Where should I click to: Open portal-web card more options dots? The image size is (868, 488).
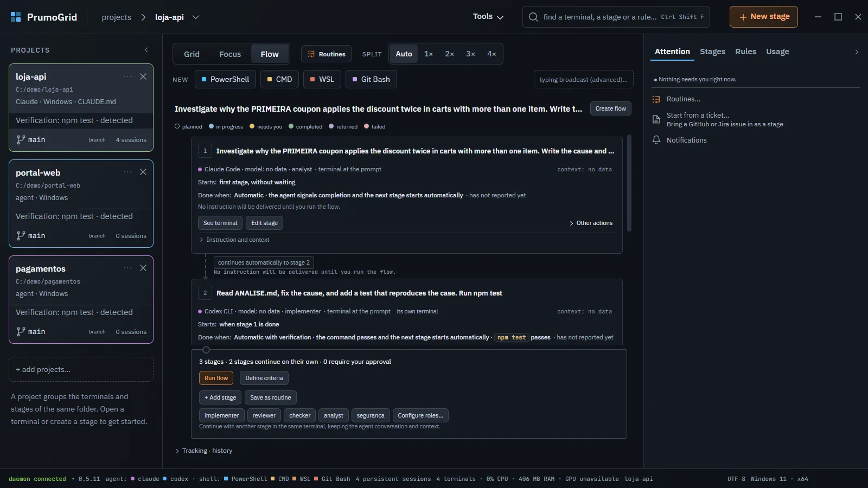click(127, 172)
